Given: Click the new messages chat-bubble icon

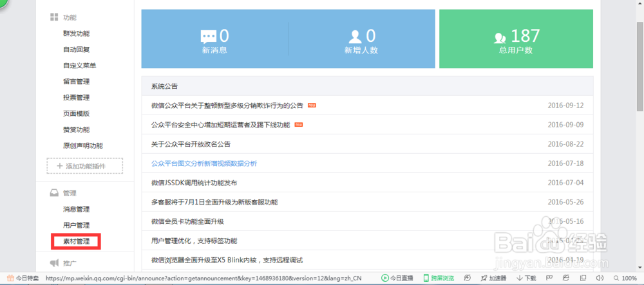Looking at the screenshot, I should pyautogui.click(x=208, y=37).
